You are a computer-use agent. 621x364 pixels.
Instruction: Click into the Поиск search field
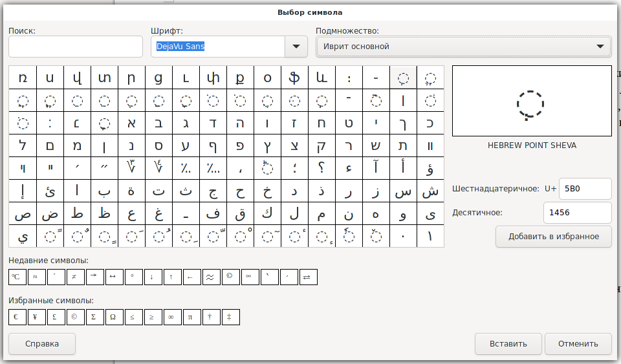[76, 47]
